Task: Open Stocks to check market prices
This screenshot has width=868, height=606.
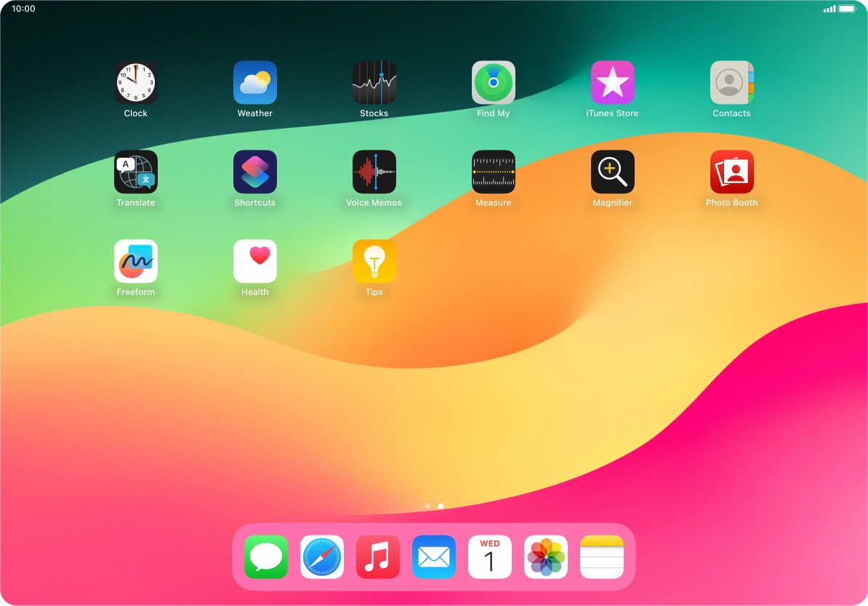Action: point(374,82)
